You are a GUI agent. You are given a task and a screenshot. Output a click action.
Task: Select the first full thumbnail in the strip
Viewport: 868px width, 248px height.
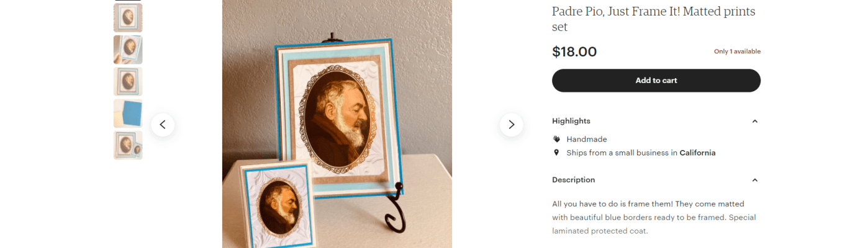pos(128,17)
